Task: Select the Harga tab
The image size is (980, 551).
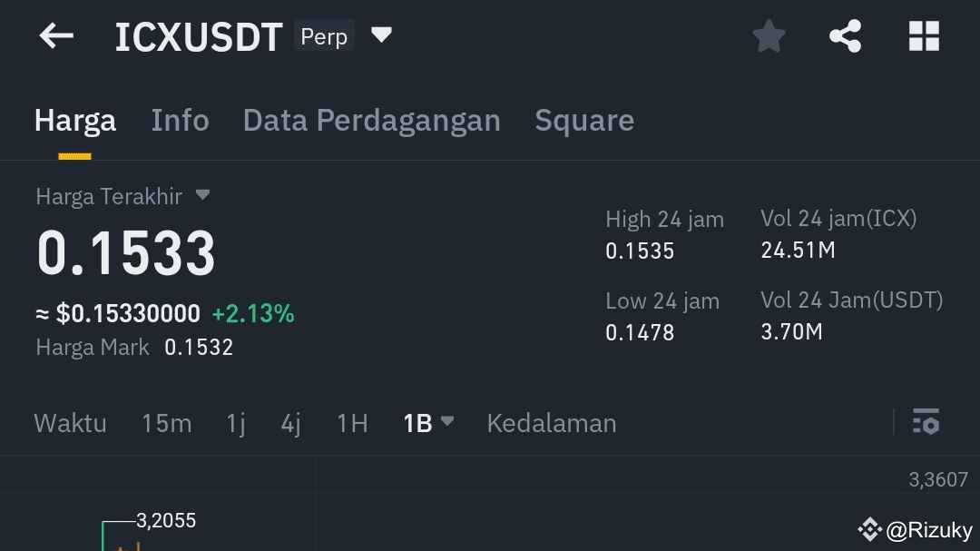Action: tap(75, 121)
